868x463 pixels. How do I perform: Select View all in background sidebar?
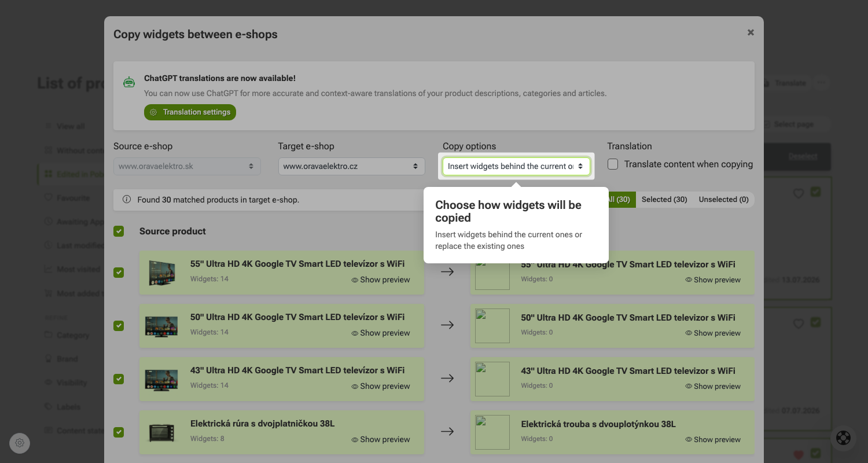click(x=71, y=126)
